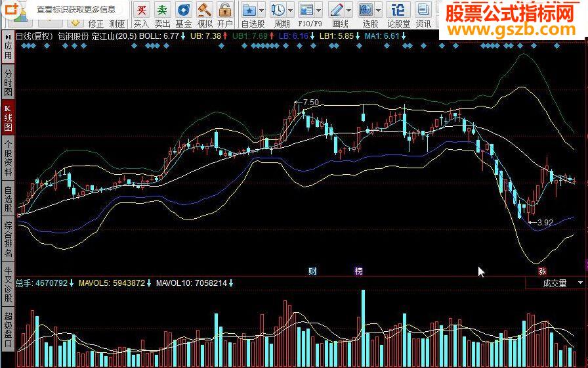Open the 牛叉诊股 sidebar tab
588x368 pixels.
pyautogui.click(x=8, y=285)
